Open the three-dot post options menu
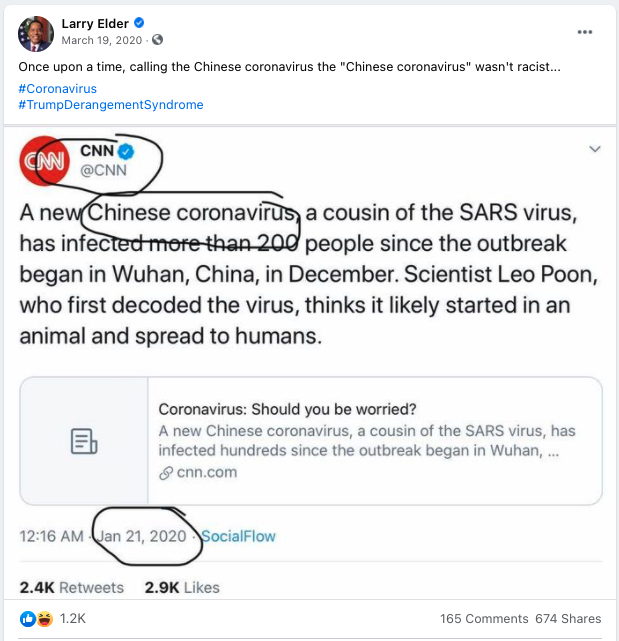Screen dimensions: 619x641 [585, 32]
